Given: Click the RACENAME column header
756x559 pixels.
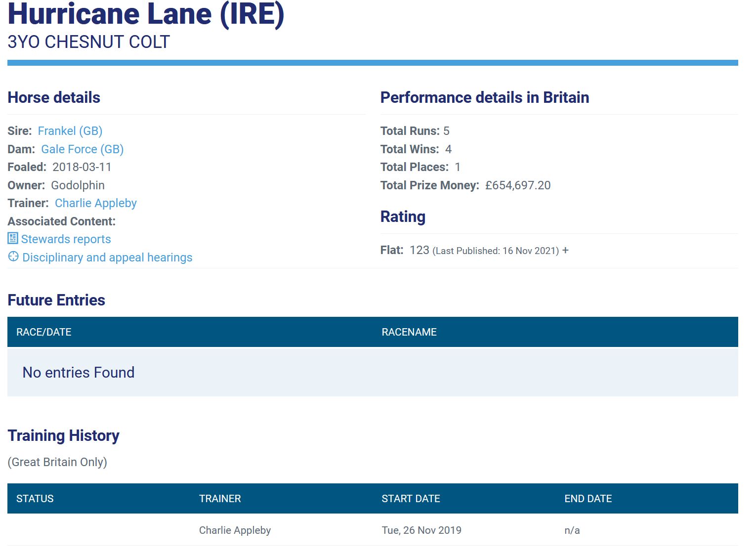Looking at the screenshot, I should click(409, 332).
